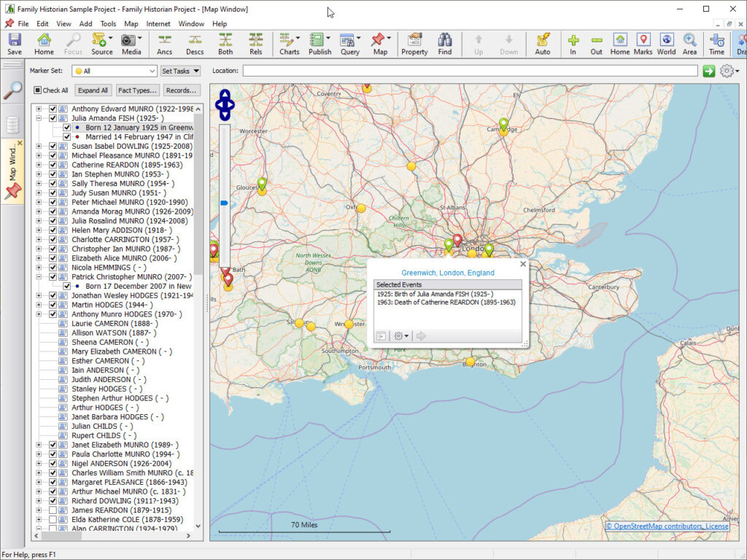Click the tree horizontal scrollbar thumb
The image size is (747, 560).
(62, 536)
